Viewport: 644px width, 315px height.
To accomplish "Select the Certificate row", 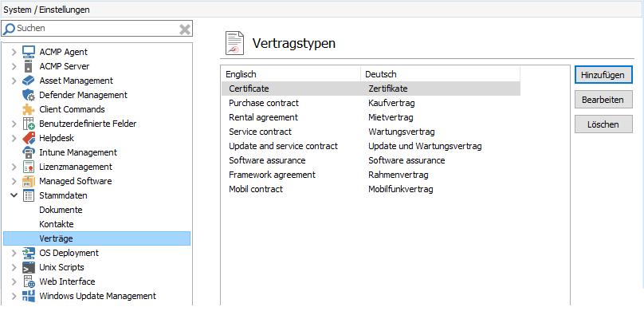I will (x=371, y=89).
